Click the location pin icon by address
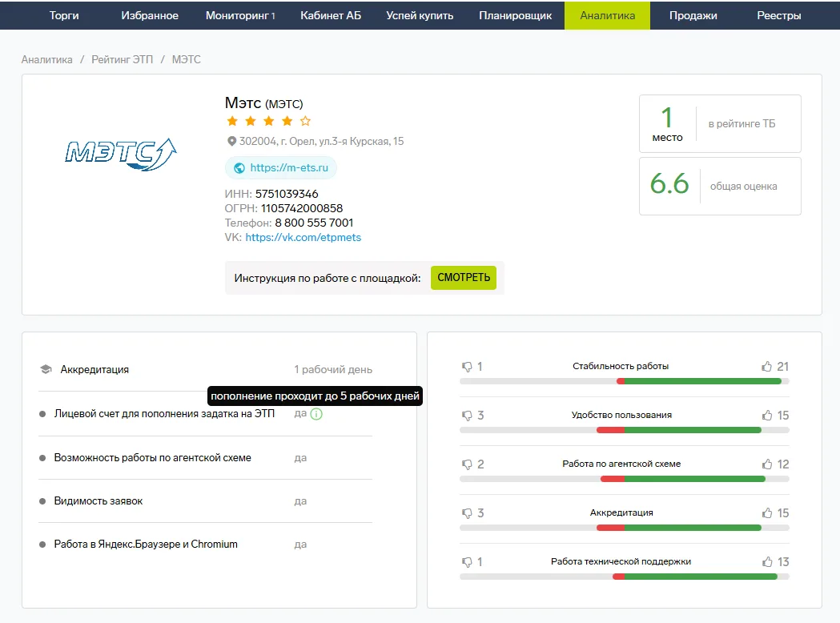The height and width of the screenshot is (623, 840). pos(231,142)
